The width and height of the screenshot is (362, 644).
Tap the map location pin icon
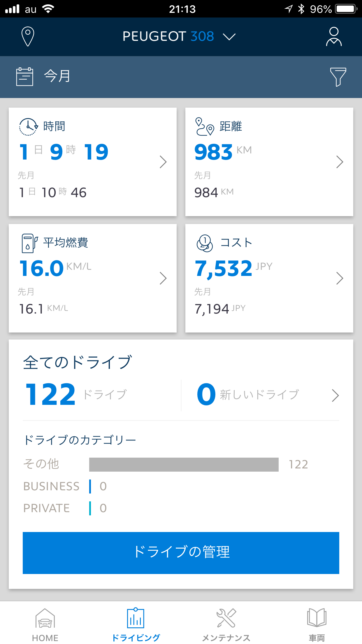[x=28, y=36]
